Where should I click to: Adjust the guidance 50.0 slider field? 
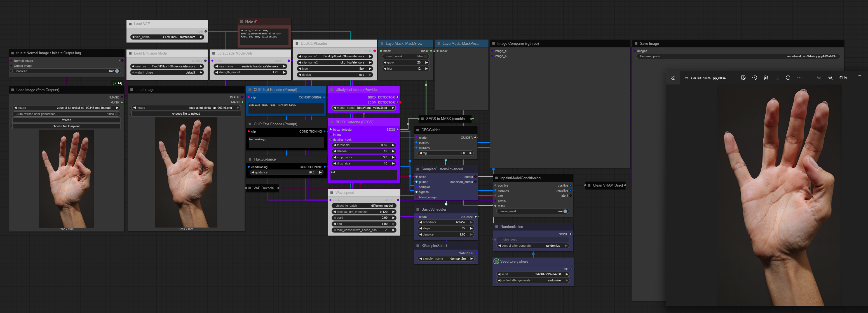(x=287, y=173)
